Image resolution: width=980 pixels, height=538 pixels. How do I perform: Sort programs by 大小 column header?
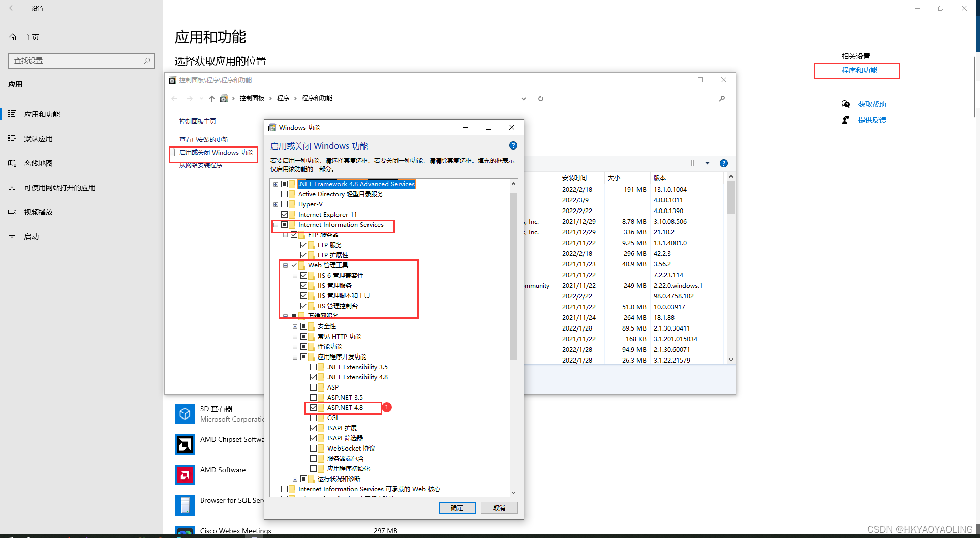point(627,177)
